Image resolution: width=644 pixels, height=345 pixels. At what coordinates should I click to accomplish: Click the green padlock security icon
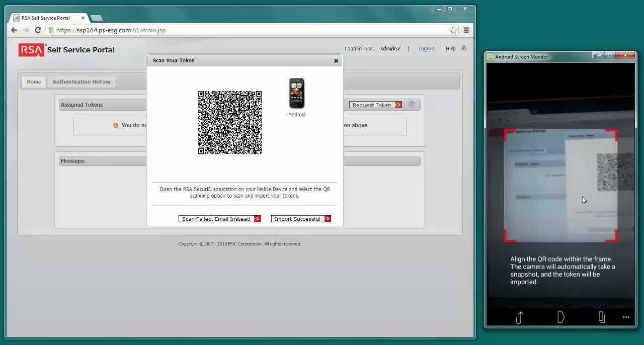click(x=51, y=30)
